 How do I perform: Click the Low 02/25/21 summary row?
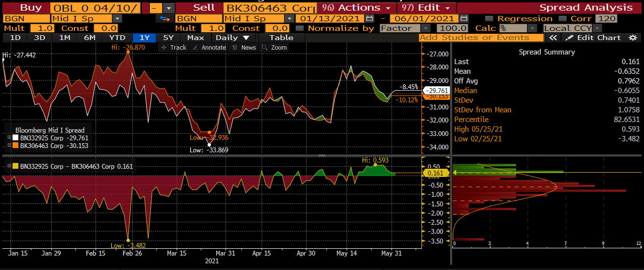[547, 138]
